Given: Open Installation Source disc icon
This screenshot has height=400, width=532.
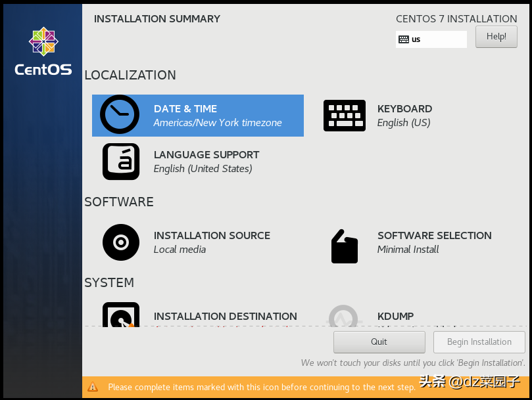Looking at the screenshot, I should coord(121,242).
